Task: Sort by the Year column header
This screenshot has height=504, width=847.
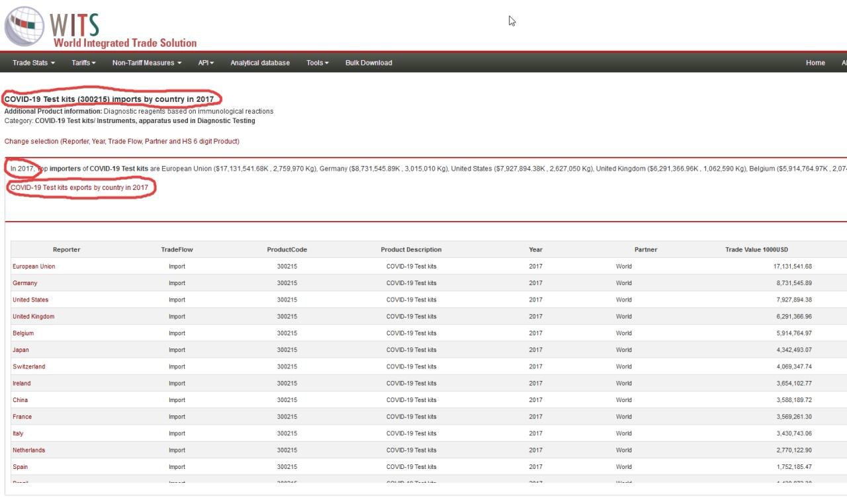Action: pos(535,249)
